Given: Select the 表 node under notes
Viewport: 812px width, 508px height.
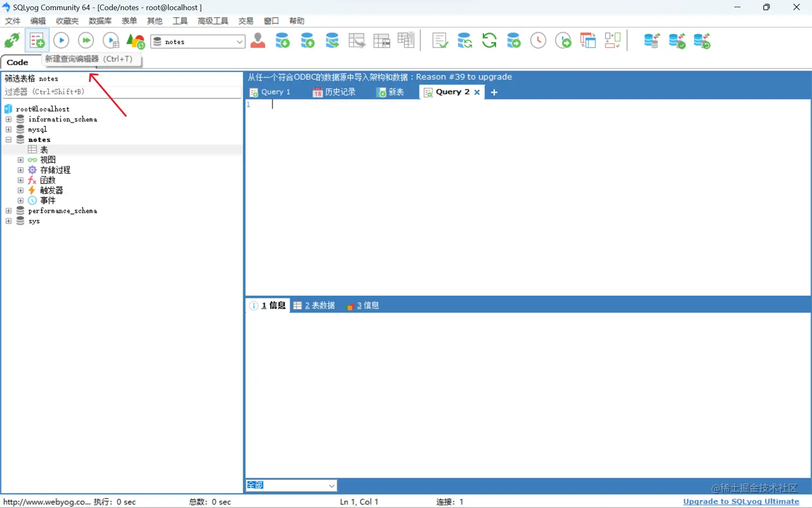Looking at the screenshot, I should [x=44, y=150].
